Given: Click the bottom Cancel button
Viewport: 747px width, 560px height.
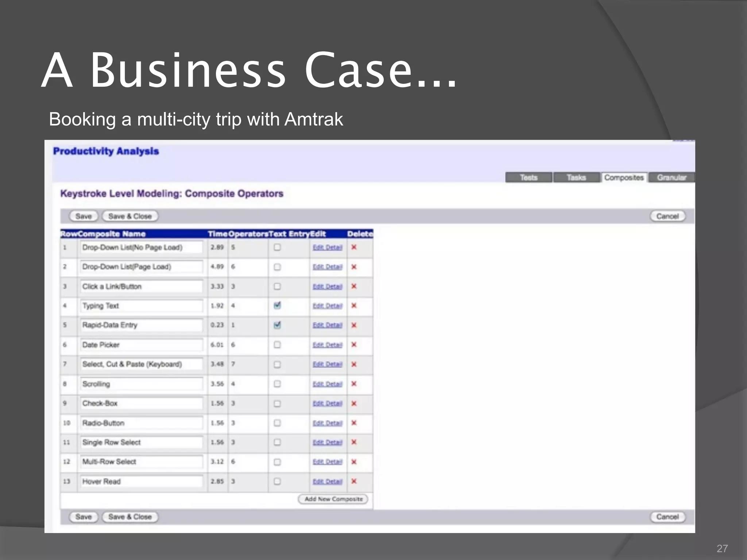Looking at the screenshot, I should pos(667,517).
